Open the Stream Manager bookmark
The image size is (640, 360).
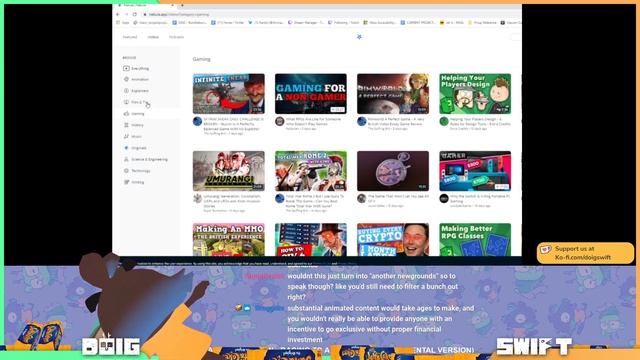[306, 23]
